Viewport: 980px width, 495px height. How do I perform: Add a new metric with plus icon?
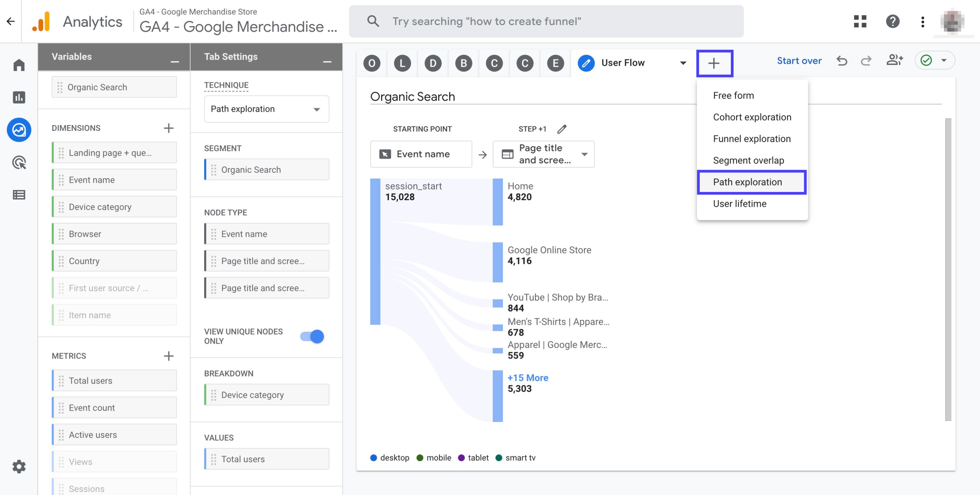[169, 356]
